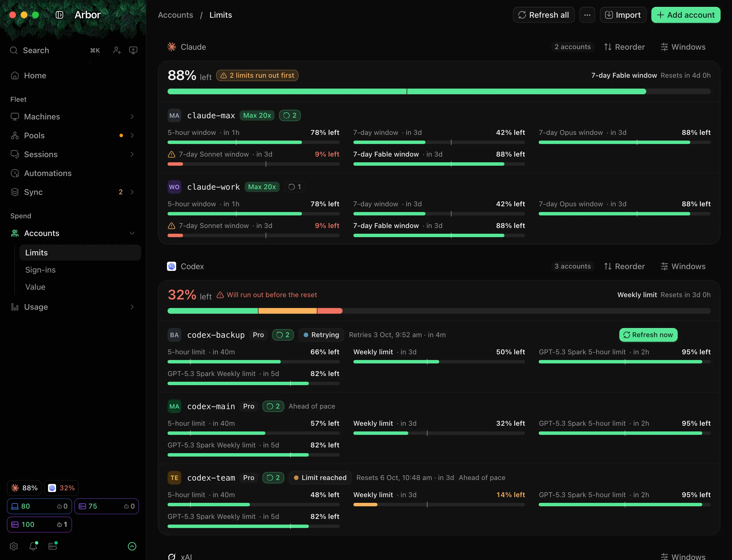Expand the Sessions sidebar chevron
Screen dimensions: 732x560
tap(132, 154)
